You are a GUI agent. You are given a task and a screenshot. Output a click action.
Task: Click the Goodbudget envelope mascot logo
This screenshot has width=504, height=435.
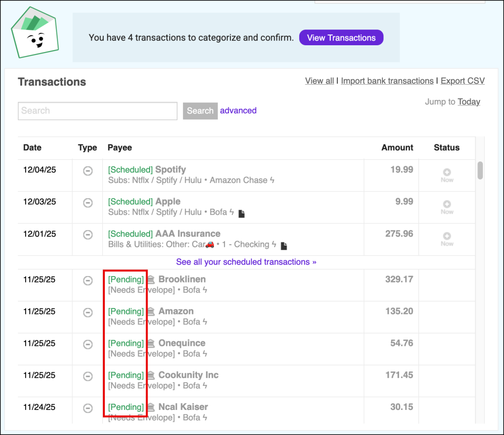point(34,32)
